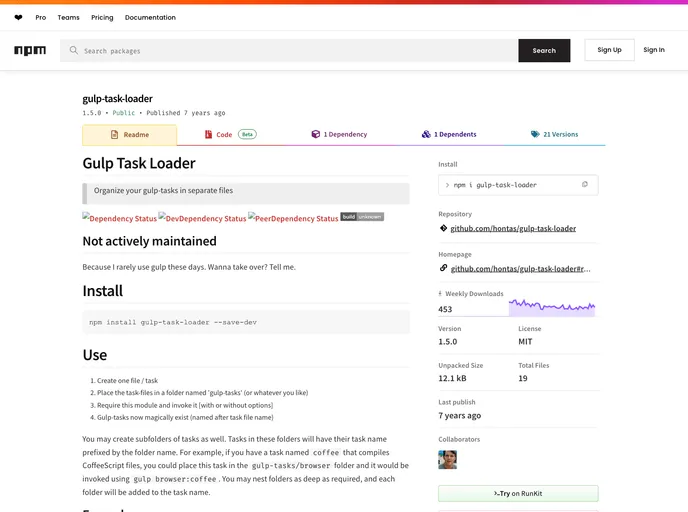The width and height of the screenshot is (688, 512).
Task: Open Documentation link in top nav
Action: click(x=150, y=18)
